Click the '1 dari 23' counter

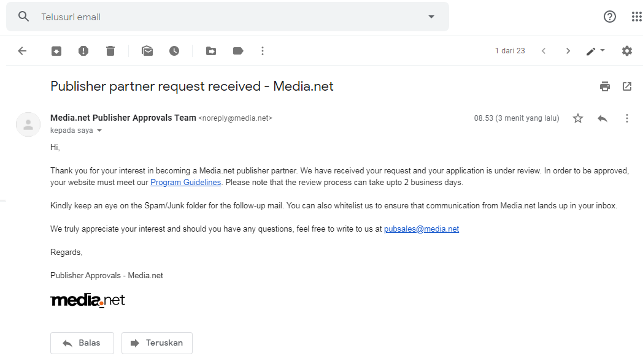click(510, 51)
